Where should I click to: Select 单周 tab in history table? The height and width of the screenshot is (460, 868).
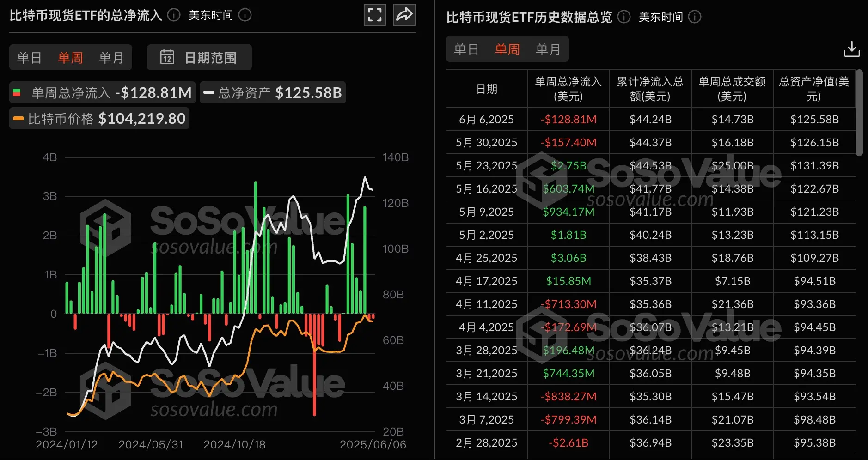(x=507, y=49)
